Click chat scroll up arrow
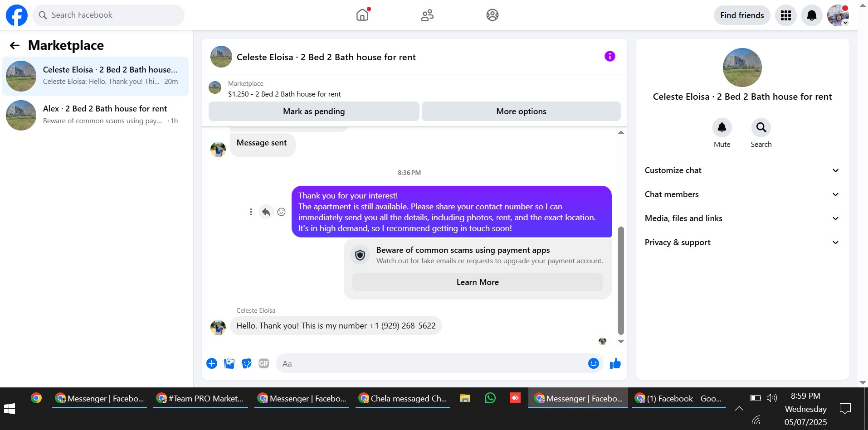This screenshot has height=430, width=868. point(621,133)
